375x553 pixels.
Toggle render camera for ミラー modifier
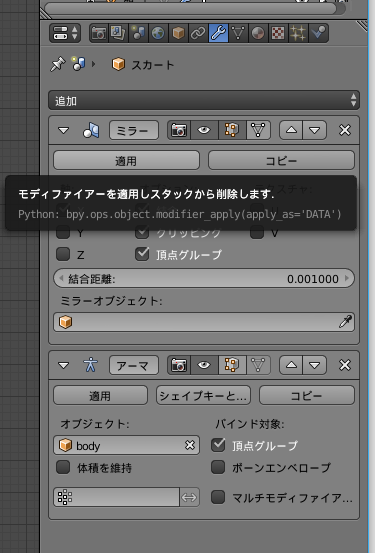(179, 130)
